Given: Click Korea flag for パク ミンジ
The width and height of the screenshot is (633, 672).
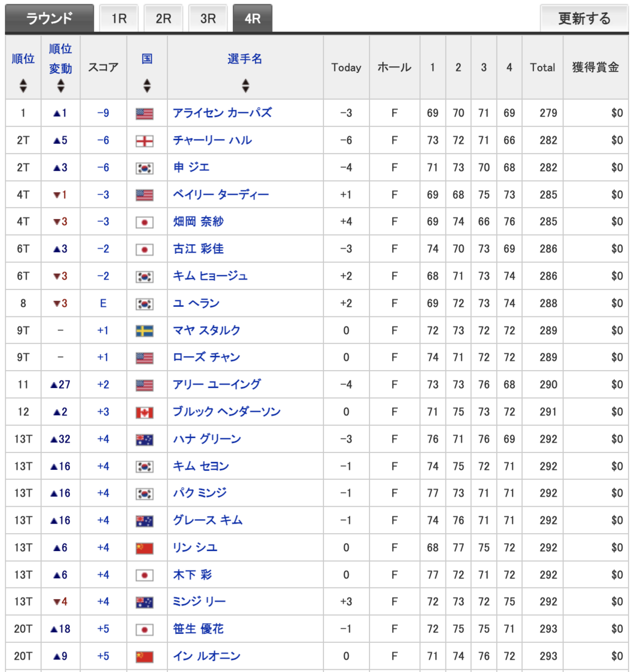Looking at the screenshot, I should 144,494.
